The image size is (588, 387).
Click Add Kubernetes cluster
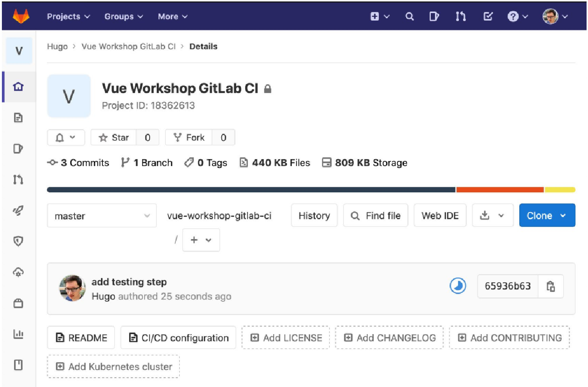point(113,366)
